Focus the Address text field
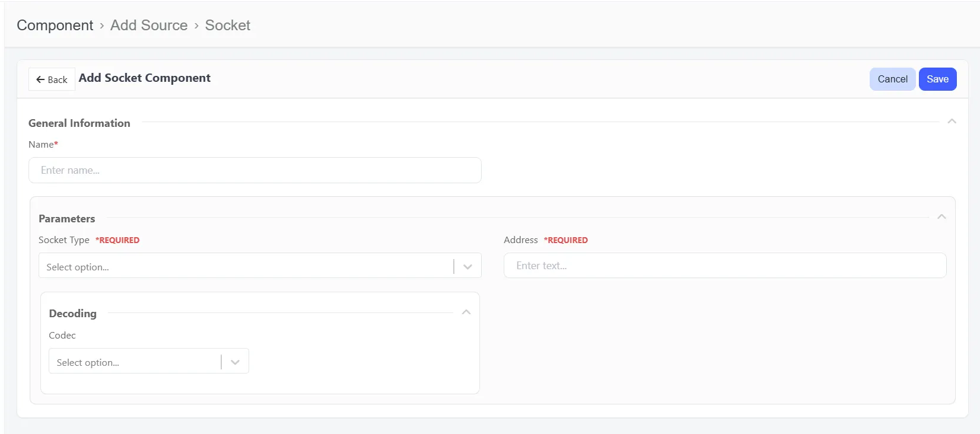The width and height of the screenshot is (980, 434). pyautogui.click(x=725, y=266)
